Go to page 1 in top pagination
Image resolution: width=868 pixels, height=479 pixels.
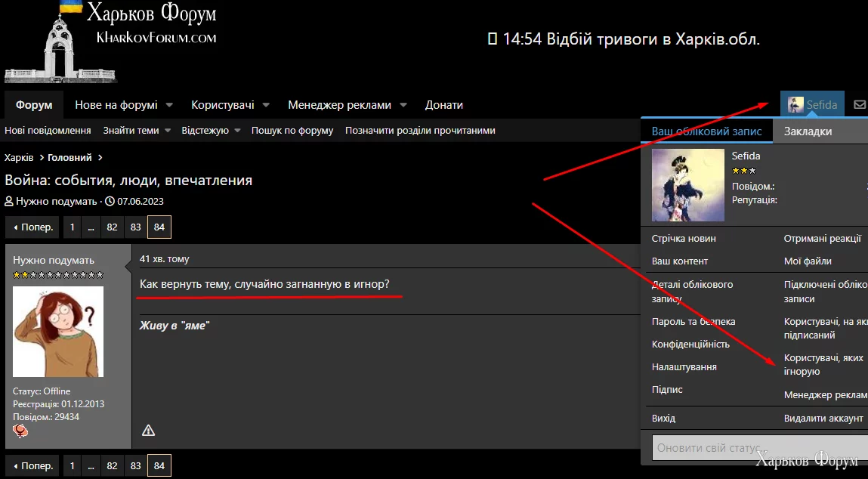click(x=72, y=227)
